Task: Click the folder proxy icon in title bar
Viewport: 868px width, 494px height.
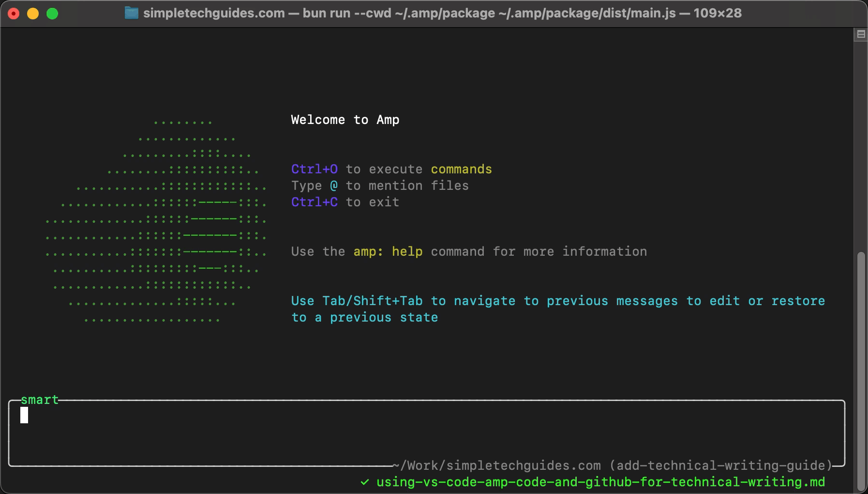Action: pos(131,13)
